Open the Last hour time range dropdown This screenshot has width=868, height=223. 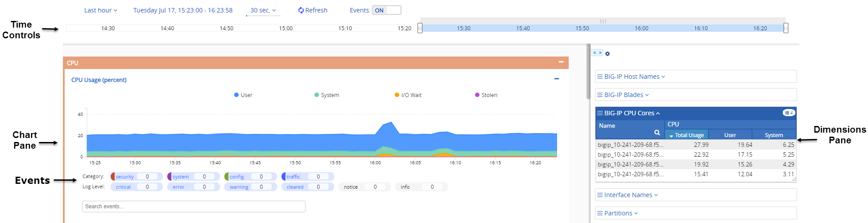[x=101, y=10]
